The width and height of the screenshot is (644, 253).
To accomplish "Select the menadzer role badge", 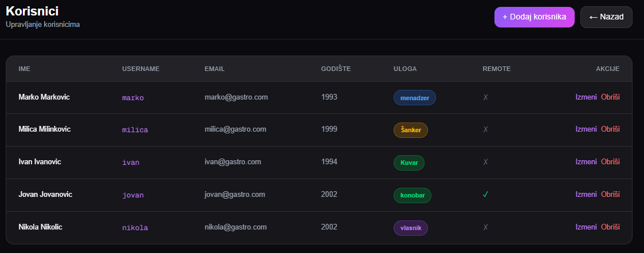I will coord(415,97).
